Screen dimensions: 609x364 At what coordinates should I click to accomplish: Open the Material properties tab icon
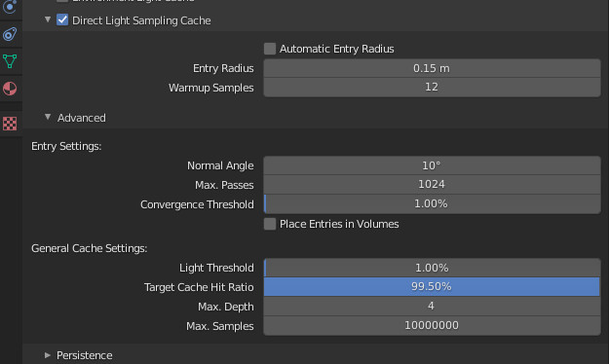coord(10,89)
